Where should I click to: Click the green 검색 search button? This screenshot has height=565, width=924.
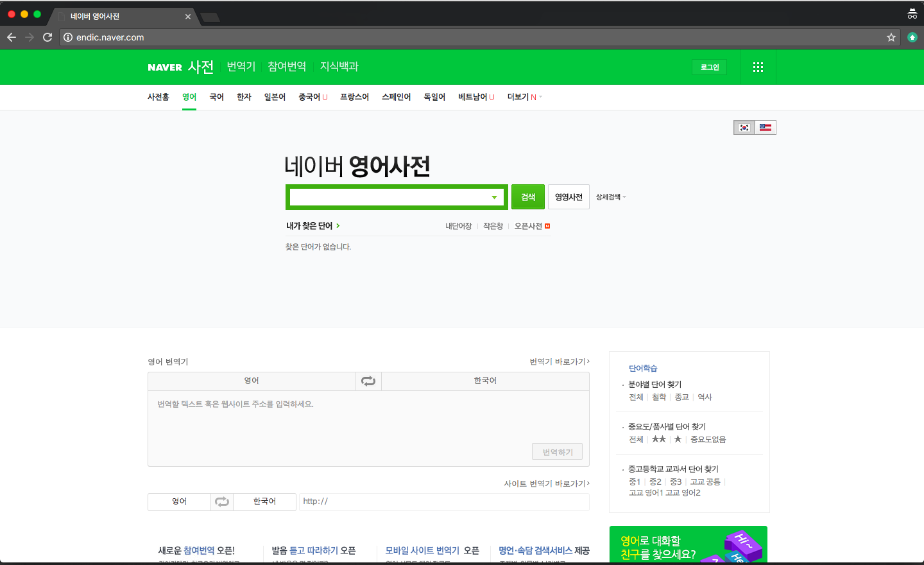[528, 197]
